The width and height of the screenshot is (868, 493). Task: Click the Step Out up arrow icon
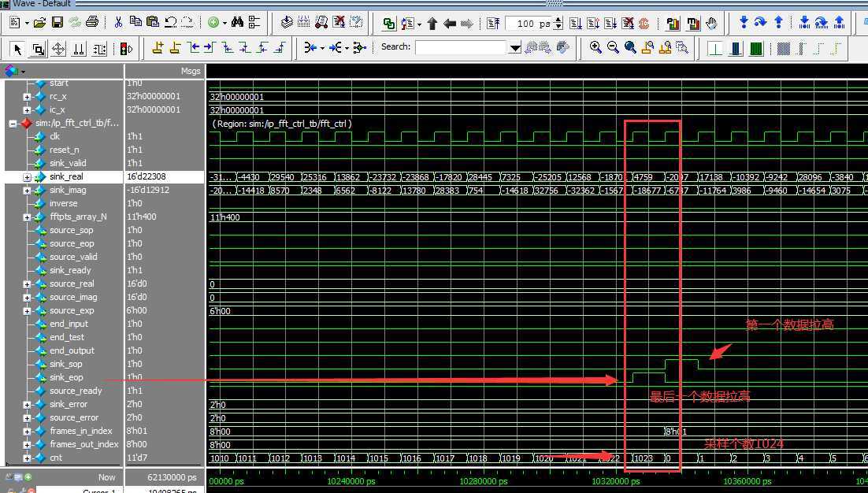[x=778, y=23]
